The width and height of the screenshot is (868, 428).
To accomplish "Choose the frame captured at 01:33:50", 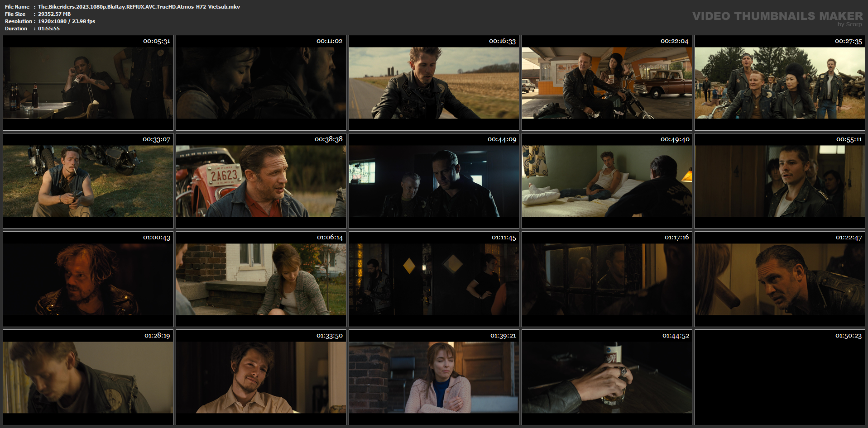I will coord(261,377).
